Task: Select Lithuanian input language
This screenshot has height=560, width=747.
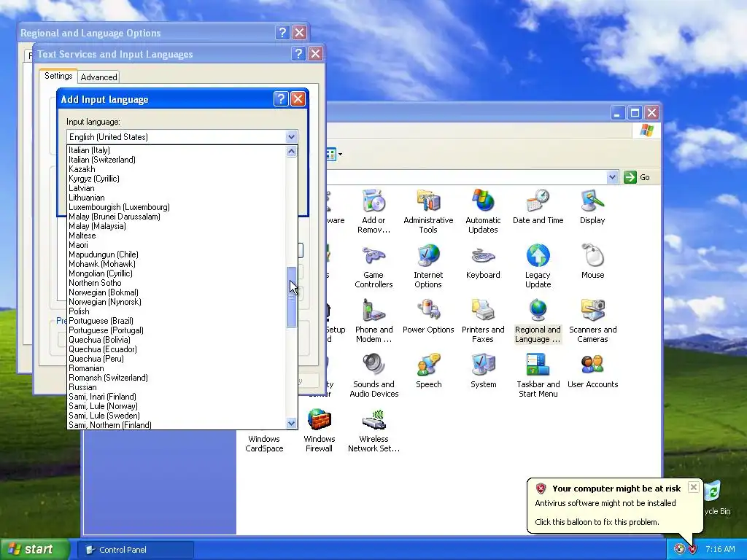Action: (x=177, y=198)
